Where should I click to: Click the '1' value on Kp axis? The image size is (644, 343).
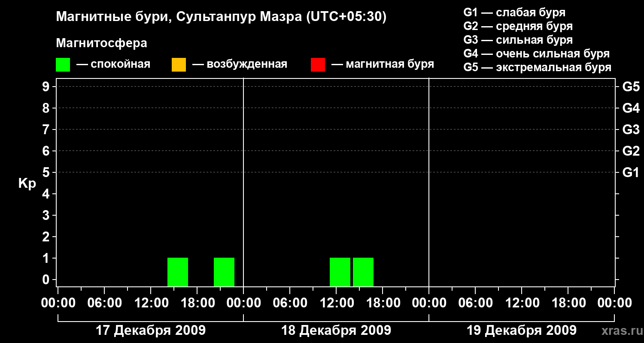tap(46, 259)
